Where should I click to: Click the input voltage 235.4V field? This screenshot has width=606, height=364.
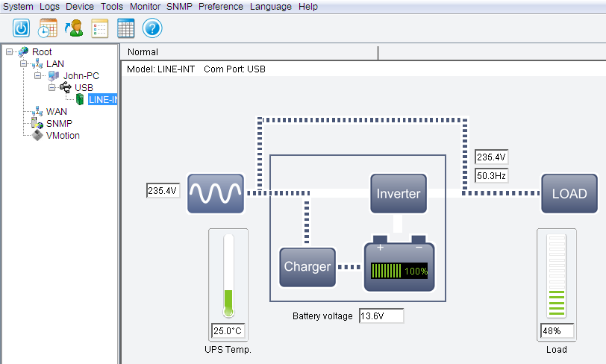click(163, 190)
